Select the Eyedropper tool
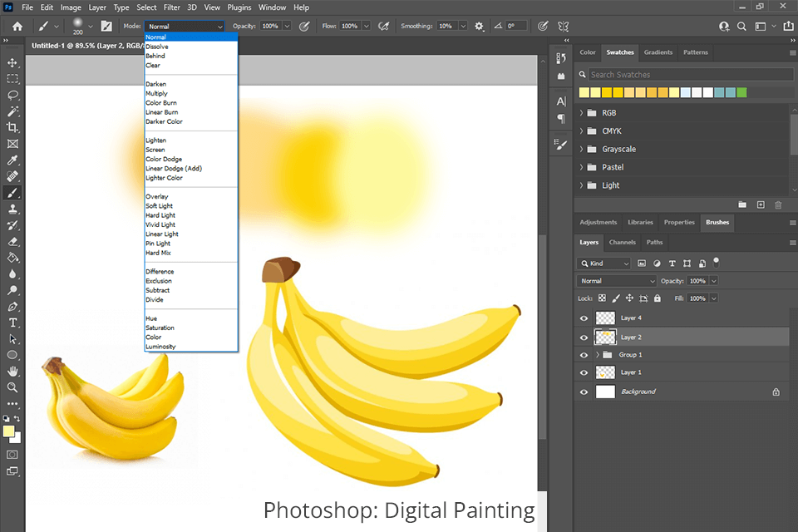The width and height of the screenshot is (798, 532). click(x=12, y=160)
